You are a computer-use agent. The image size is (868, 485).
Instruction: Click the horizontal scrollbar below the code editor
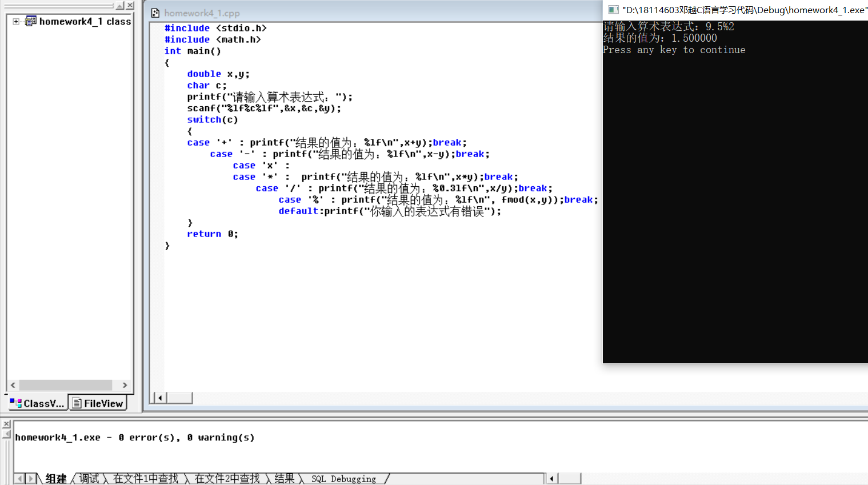(x=180, y=396)
